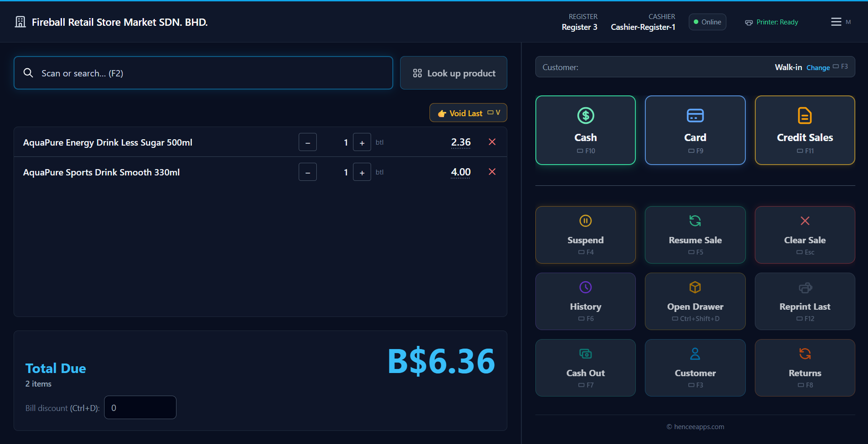Click the search magnifier icon
868x444 pixels.
pyautogui.click(x=28, y=73)
